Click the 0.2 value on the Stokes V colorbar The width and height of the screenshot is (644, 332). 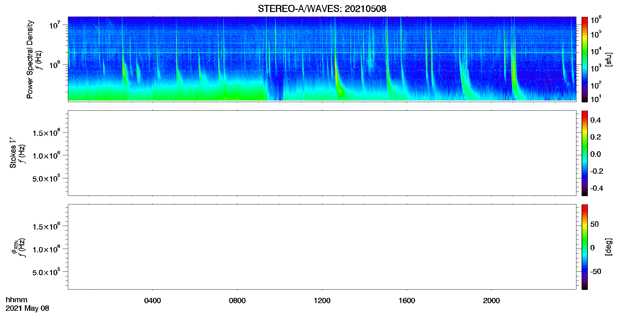[x=595, y=137]
